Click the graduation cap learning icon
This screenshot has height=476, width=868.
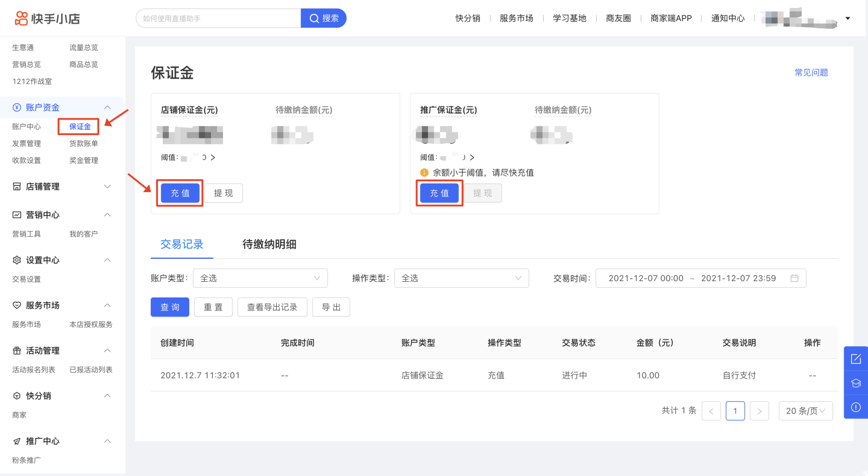(856, 383)
